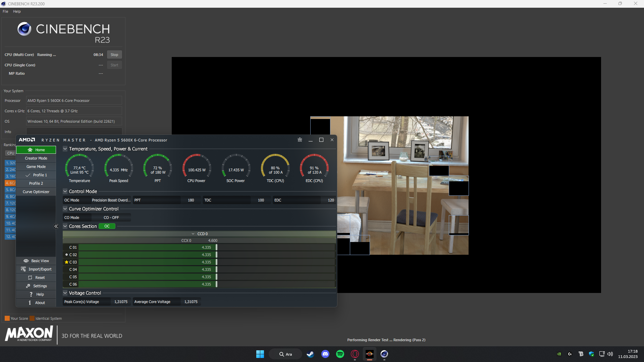This screenshot has width=644, height=362.
Task: Open the Home view in Ryzen Master
Action: [x=36, y=150]
